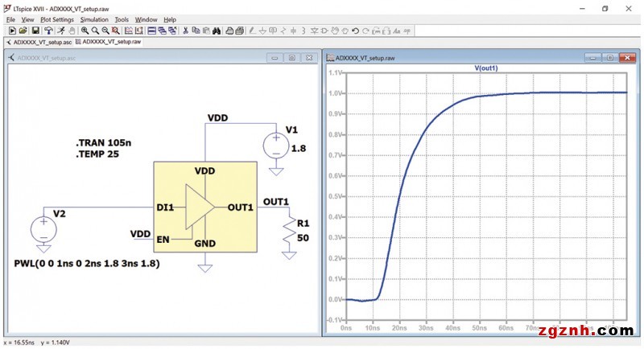Select the SPICE directive '.op' tool
Screen dimensions: 644x349
click(x=407, y=31)
